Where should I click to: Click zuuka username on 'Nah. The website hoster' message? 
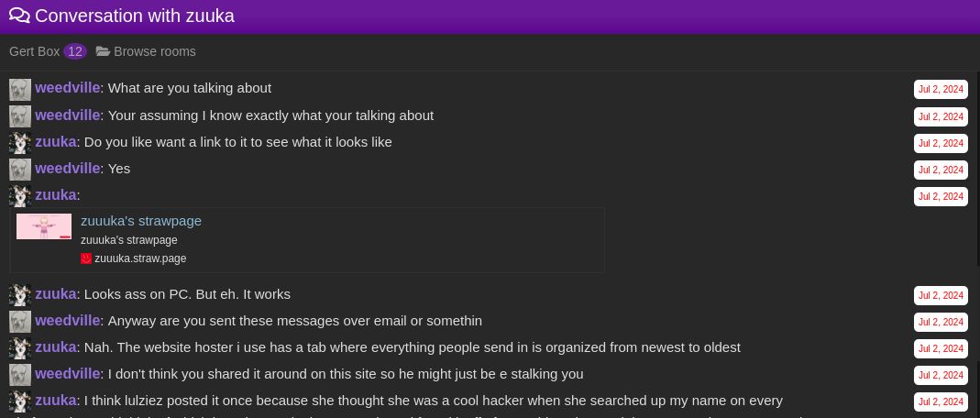click(x=56, y=347)
